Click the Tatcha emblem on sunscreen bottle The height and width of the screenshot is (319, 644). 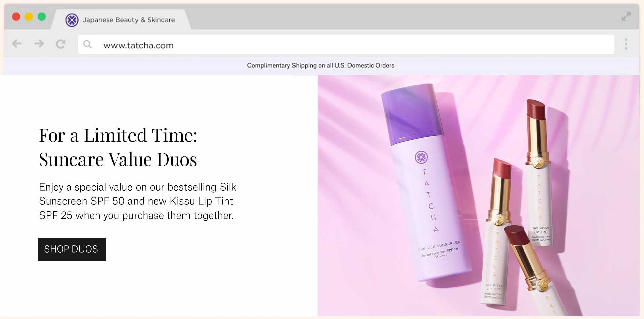click(421, 157)
